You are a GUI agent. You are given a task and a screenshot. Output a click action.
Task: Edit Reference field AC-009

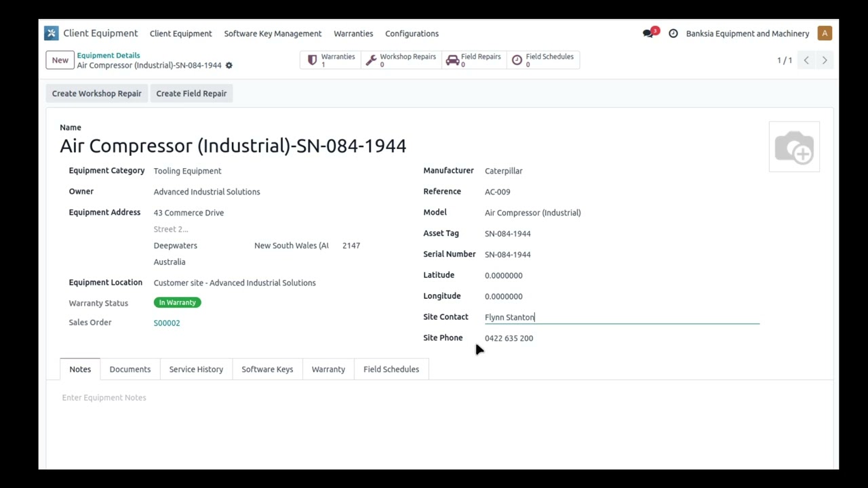pos(622,192)
